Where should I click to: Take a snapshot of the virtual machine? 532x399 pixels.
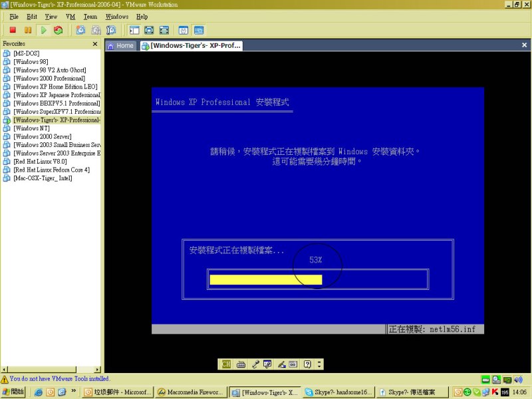click(x=80, y=30)
